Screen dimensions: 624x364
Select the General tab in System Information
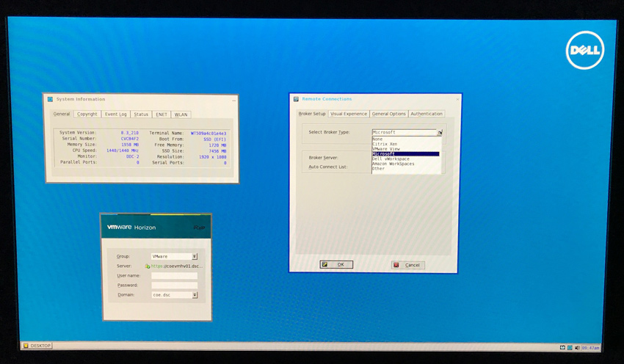click(x=62, y=114)
